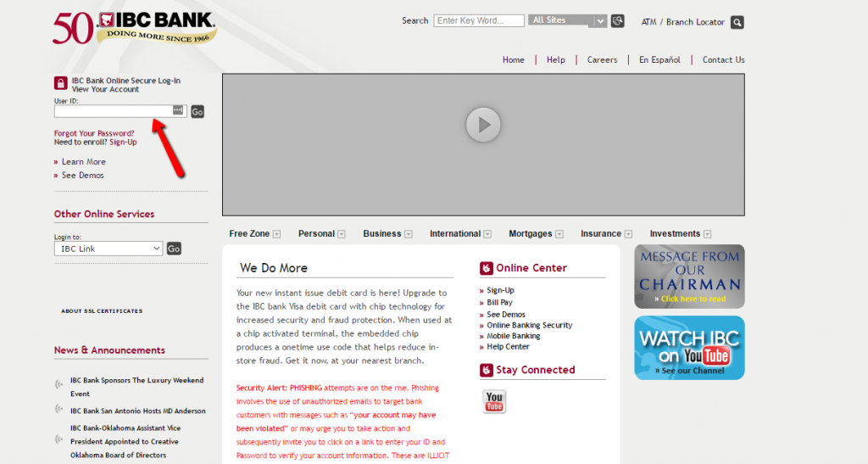Click About SSL Certificates link
Image resolution: width=868 pixels, height=464 pixels.
102,311
